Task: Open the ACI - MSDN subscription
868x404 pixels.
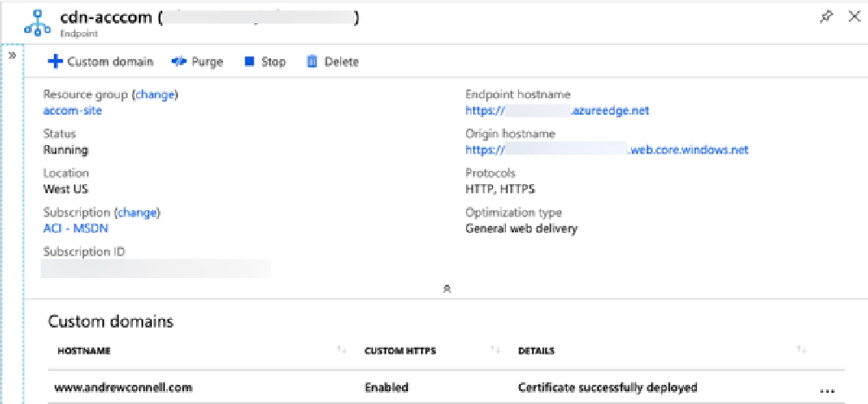Action: coord(76,228)
